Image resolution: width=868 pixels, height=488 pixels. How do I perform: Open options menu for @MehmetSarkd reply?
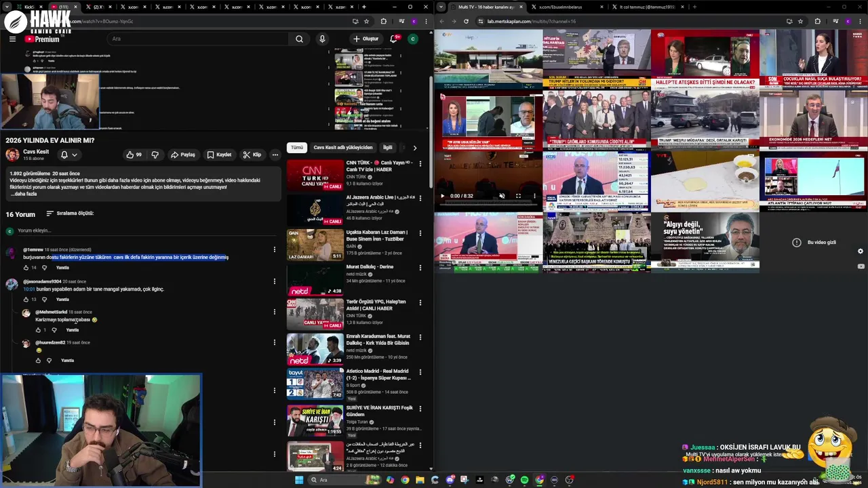(x=275, y=312)
